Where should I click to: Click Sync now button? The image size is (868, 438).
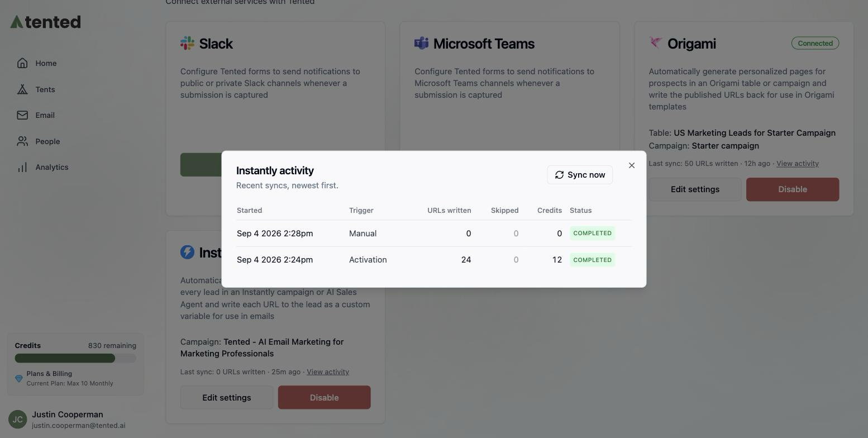click(x=580, y=175)
